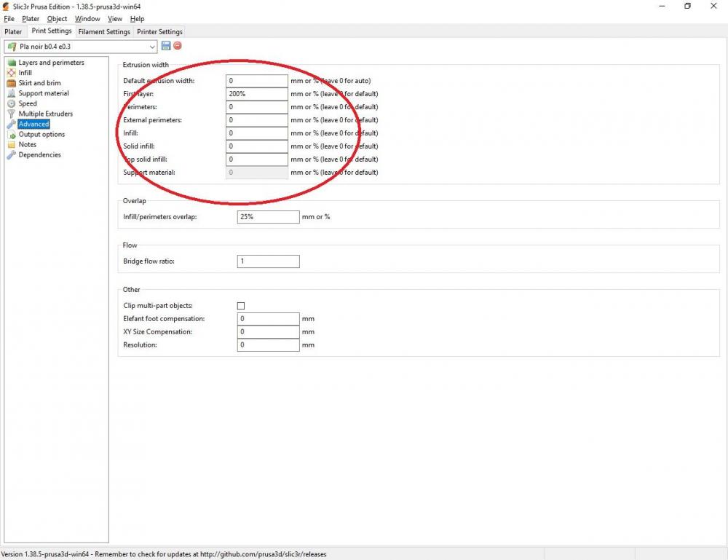Click the version update status bar text
This screenshot has width=728, height=560.
pos(163,554)
